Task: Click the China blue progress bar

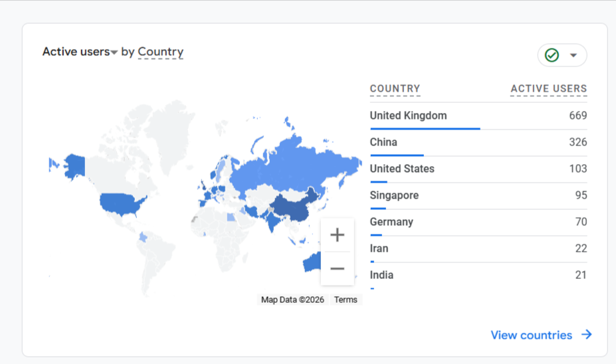Action: pyautogui.click(x=397, y=155)
